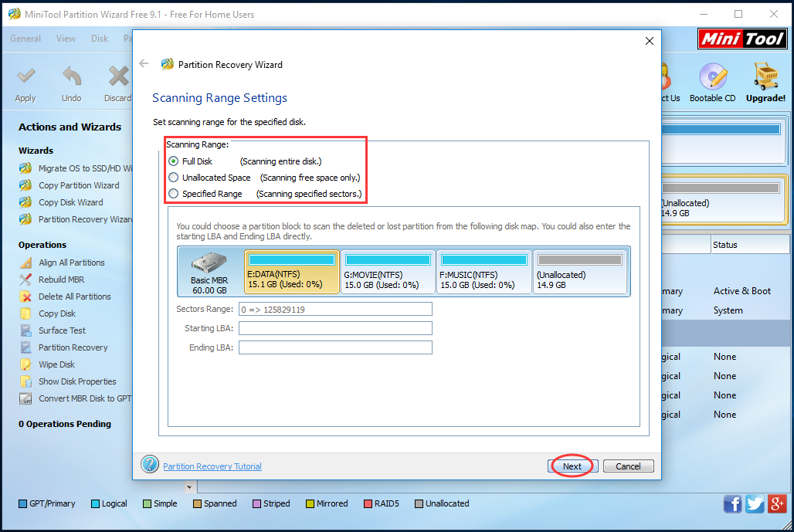The height and width of the screenshot is (532, 794).
Task: Open Copy Partition Wizard
Action: [70, 185]
